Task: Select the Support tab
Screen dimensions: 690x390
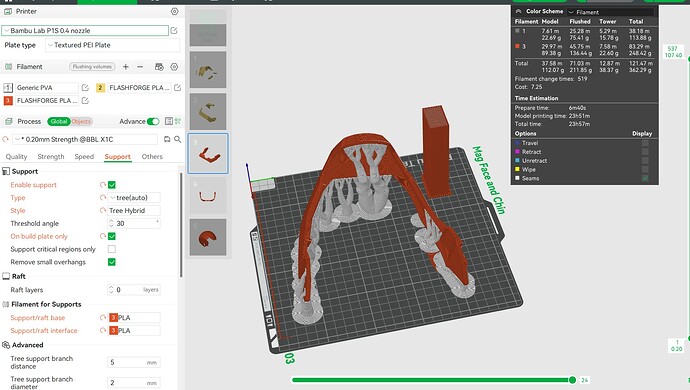Action: (117, 157)
